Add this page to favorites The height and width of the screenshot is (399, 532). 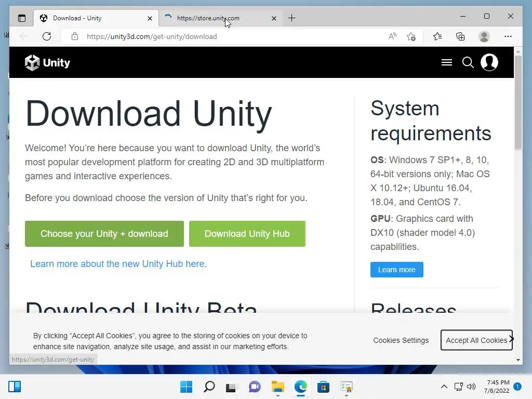coord(411,36)
